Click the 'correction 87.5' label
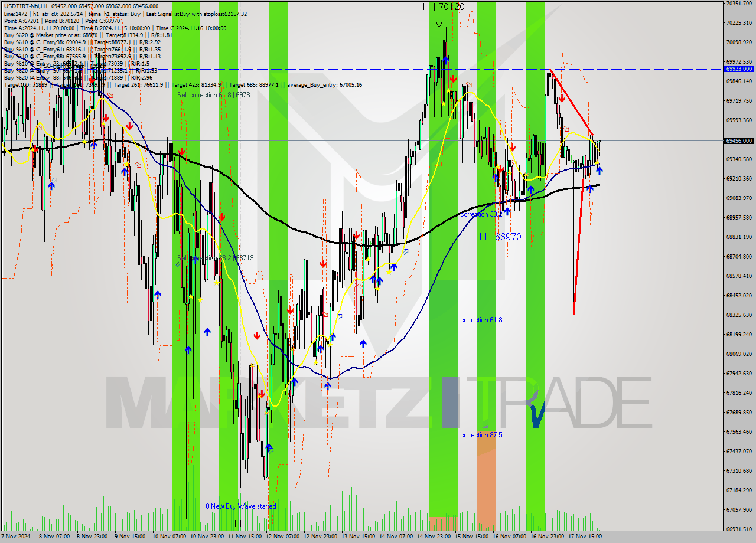Screen dimensions: 756x543 click(481, 435)
